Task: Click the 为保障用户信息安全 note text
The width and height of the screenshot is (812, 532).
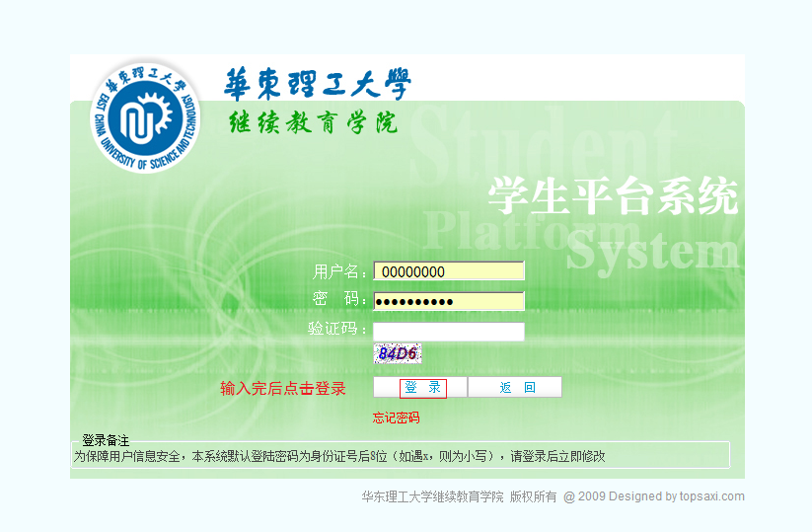Action: 339,456
